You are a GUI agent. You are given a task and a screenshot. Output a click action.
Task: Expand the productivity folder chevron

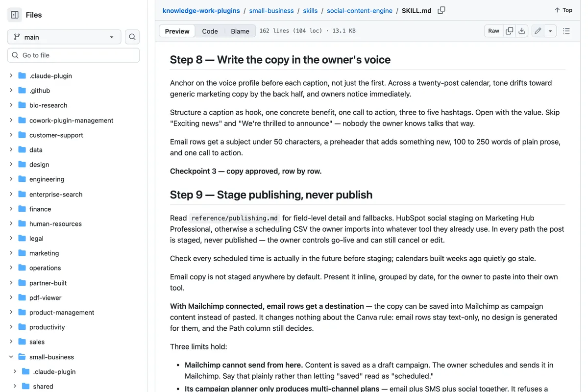[x=11, y=327]
